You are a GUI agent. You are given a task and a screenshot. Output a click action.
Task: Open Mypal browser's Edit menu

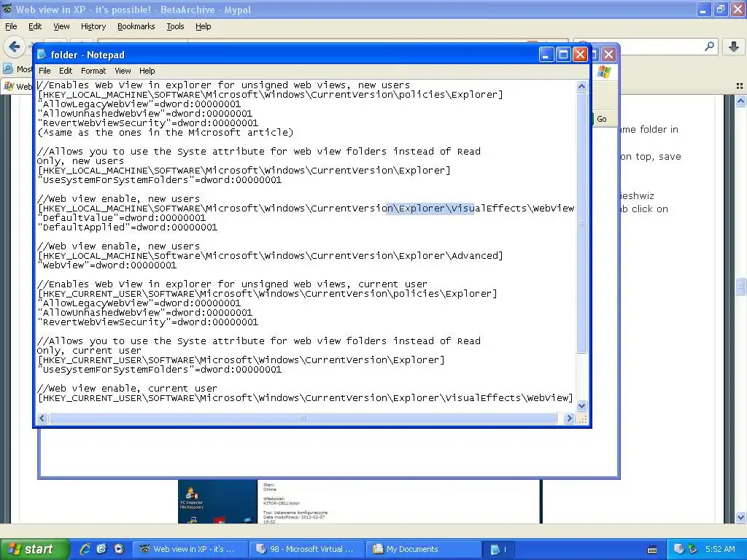(x=35, y=26)
